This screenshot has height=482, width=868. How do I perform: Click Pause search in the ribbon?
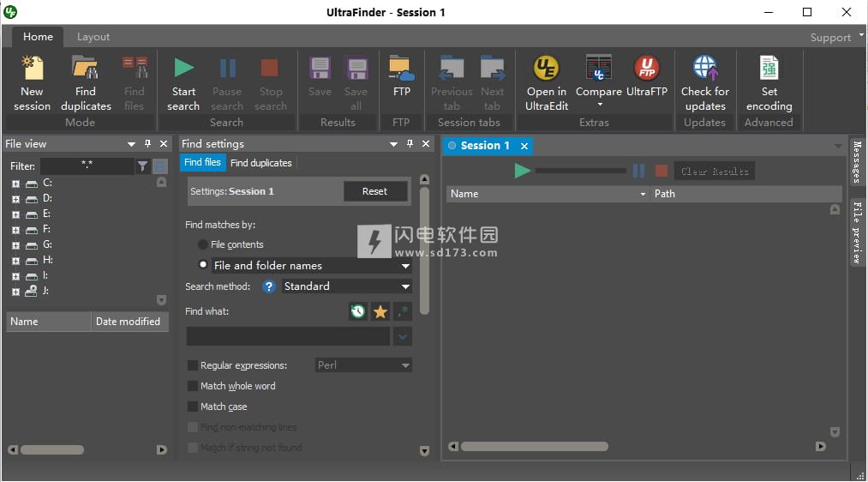click(x=227, y=84)
